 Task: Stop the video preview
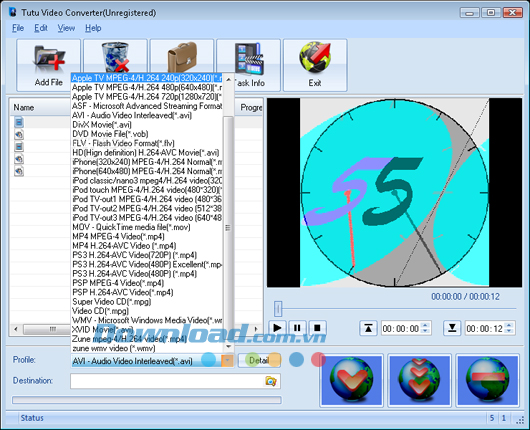click(x=317, y=328)
